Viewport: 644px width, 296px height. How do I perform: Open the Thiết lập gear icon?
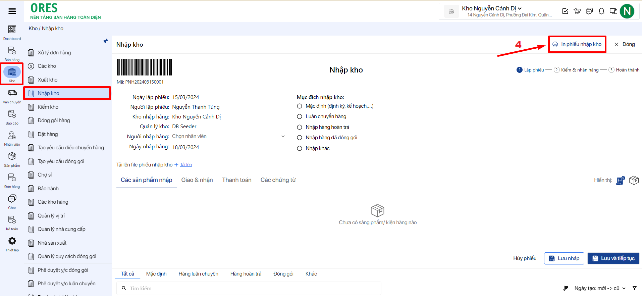click(x=12, y=241)
